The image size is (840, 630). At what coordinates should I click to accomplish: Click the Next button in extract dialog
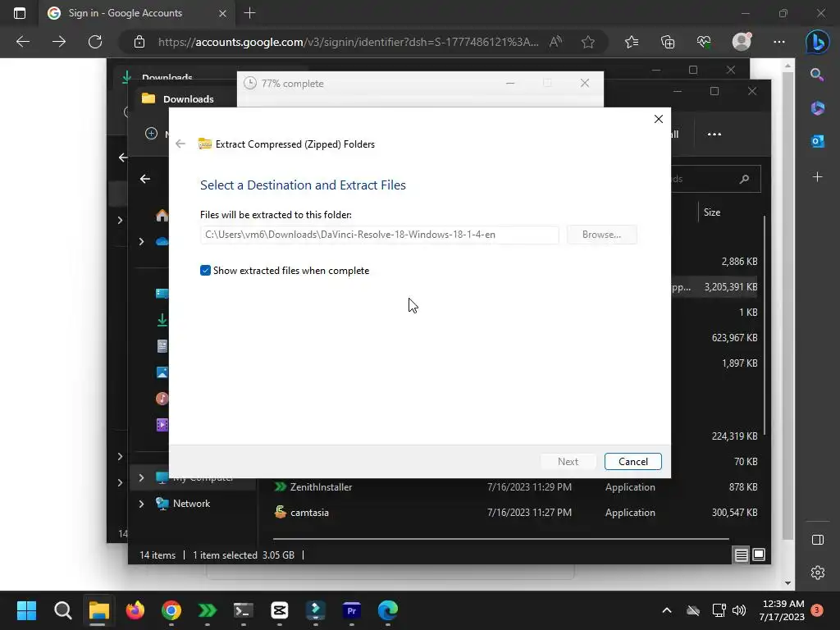coord(568,462)
